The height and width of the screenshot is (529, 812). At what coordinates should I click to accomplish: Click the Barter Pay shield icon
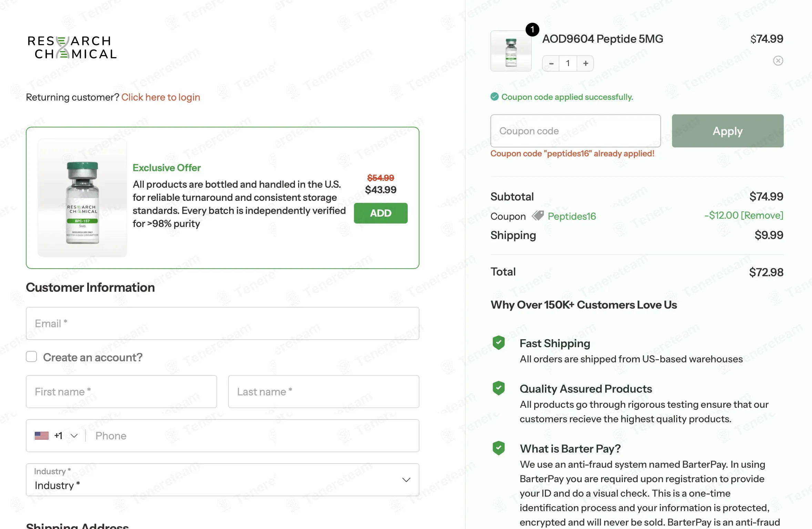point(499,448)
